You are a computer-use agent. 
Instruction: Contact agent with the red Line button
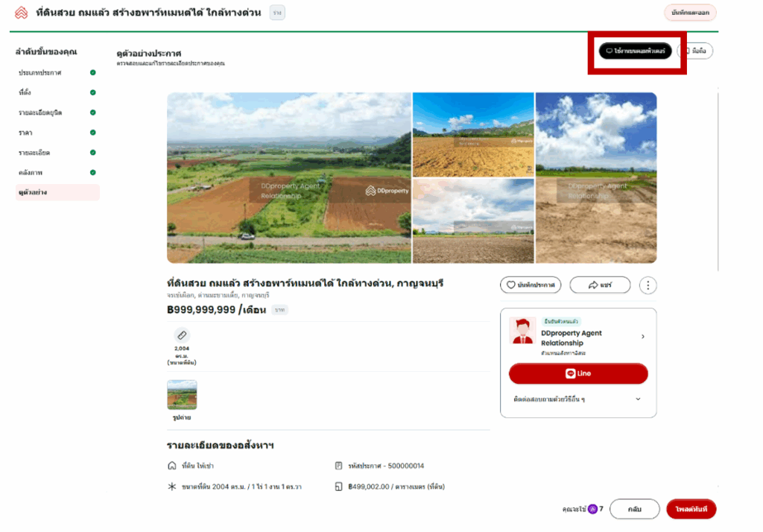pyautogui.click(x=578, y=373)
